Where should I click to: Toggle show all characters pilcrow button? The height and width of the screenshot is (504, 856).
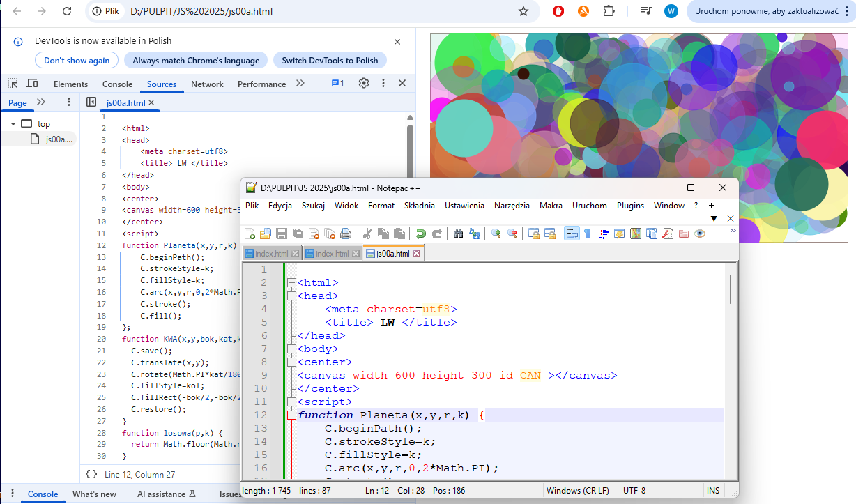pyautogui.click(x=588, y=234)
